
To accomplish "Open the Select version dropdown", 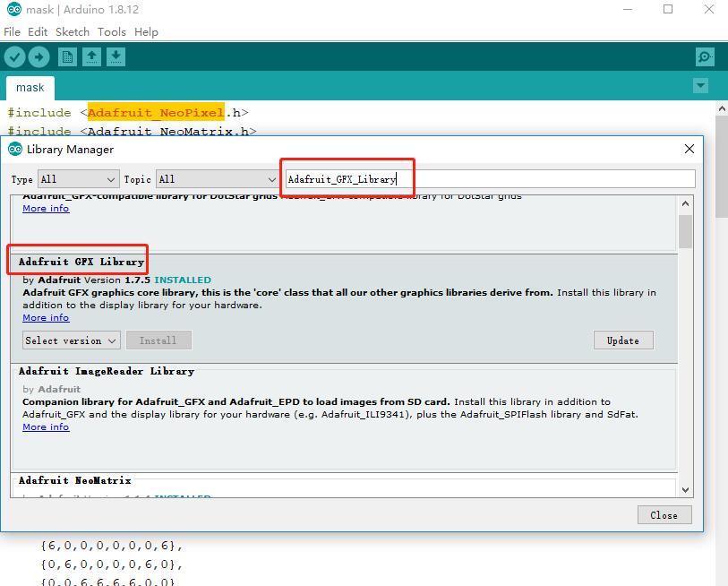I will (72, 340).
